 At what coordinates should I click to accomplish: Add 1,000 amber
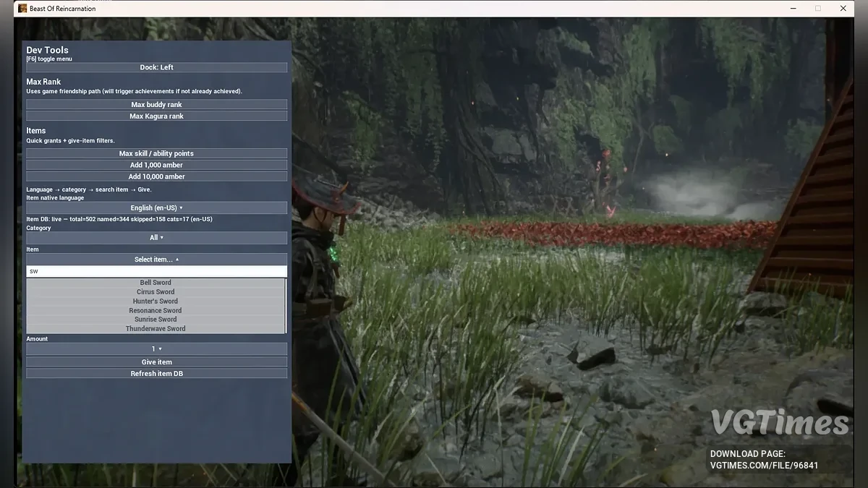pyautogui.click(x=157, y=166)
